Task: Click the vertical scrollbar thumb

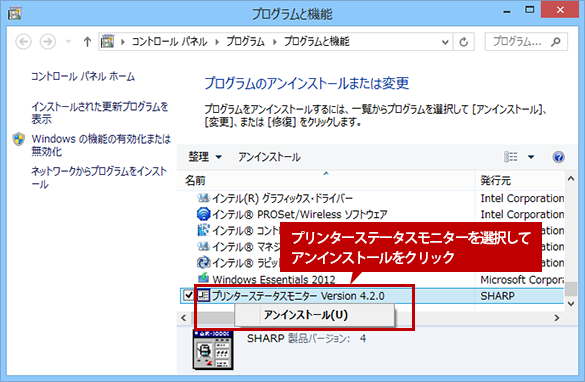Action: click(x=571, y=288)
